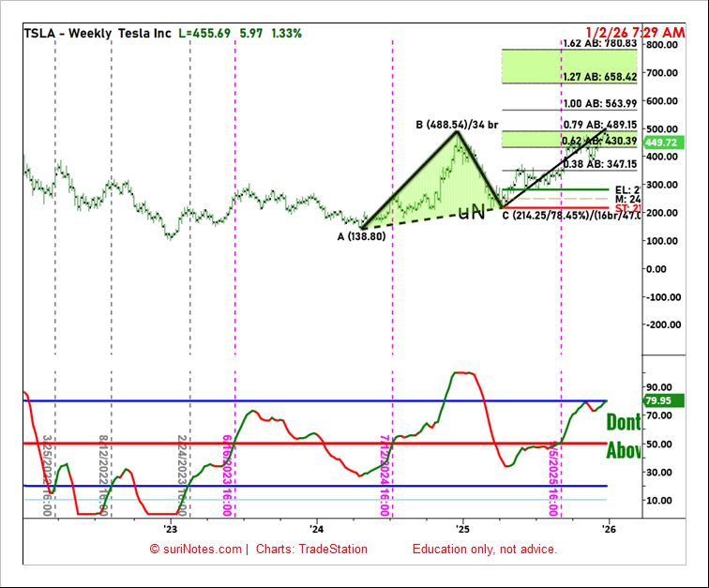Select the 1.62 AB: 780.83 target label
Image resolution: width=709 pixels, height=588 pixels.
pyautogui.click(x=600, y=43)
